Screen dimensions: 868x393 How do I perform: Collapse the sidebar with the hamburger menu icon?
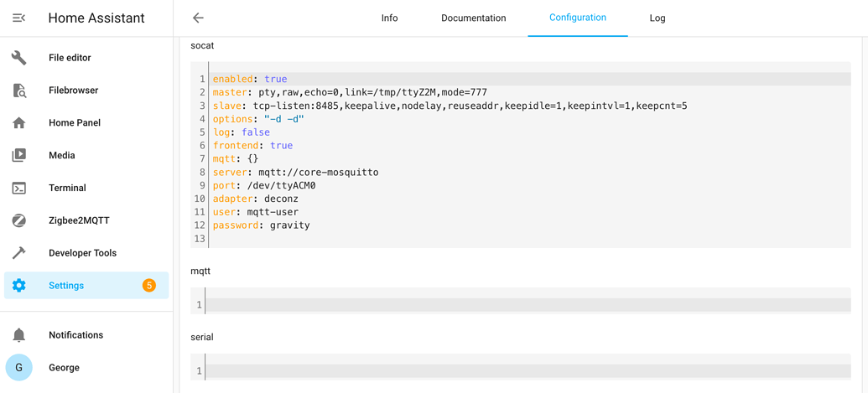coord(18,18)
